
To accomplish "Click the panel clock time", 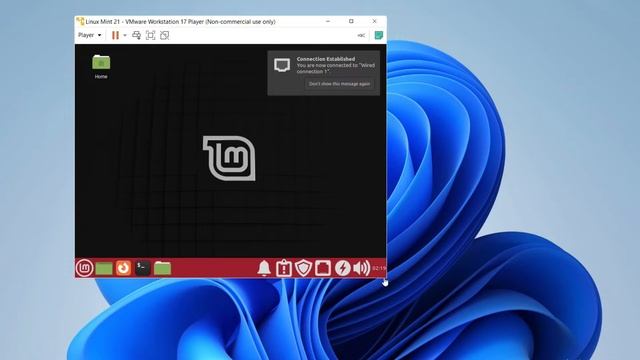I will (379, 268).
